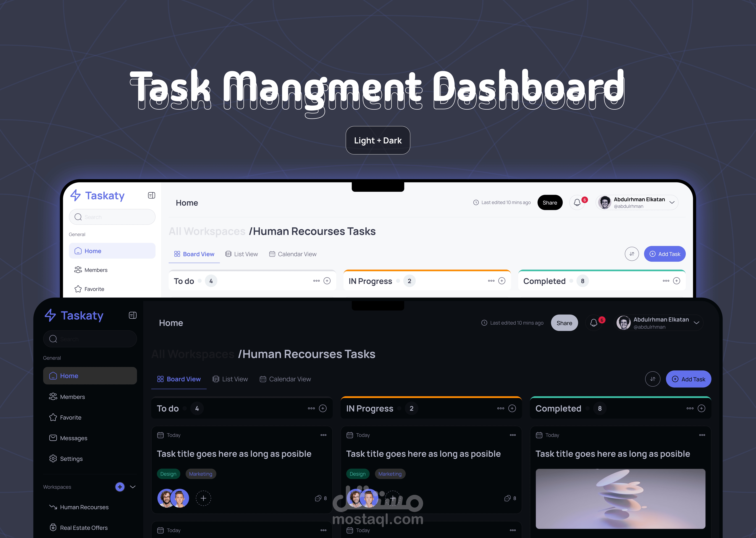Click assignee avatars on first To do card
Viewport: 756px width, 538px height.
pyautogui.click(x=173, y=498)
